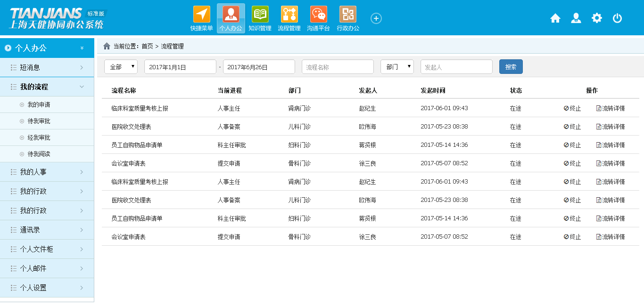Image resolution: width=644 pixels, height=305 pixels.
Task: Click the home icon in top-right header
Action: click(x=555, y=18)
